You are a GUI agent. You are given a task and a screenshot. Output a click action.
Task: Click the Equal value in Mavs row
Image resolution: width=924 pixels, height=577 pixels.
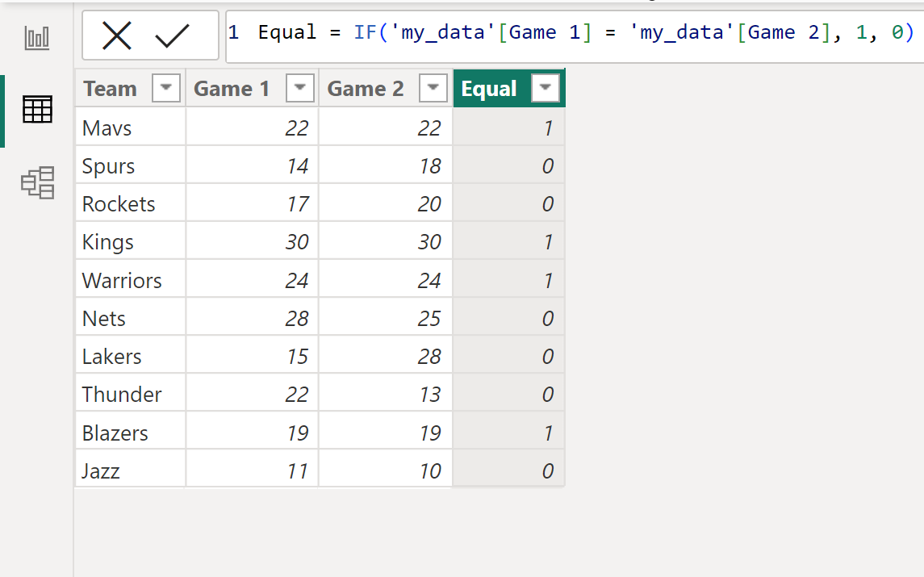(508, 128)
